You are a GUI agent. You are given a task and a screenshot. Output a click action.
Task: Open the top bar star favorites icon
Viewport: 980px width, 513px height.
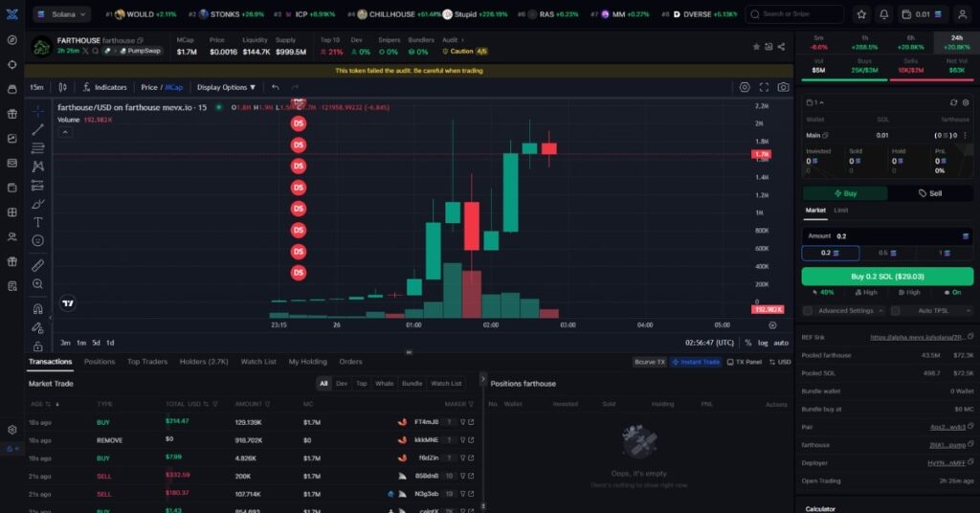[x=861, y=14]
